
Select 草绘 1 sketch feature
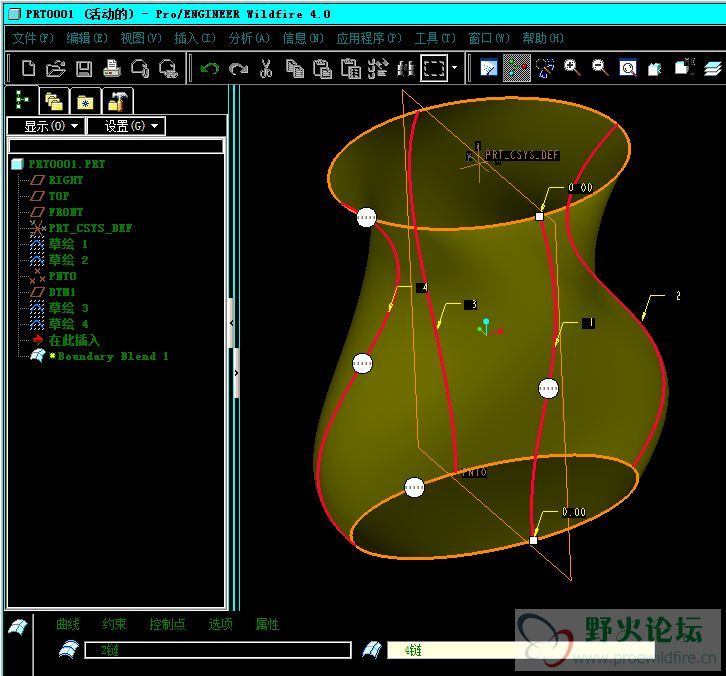tap(68, 244)
